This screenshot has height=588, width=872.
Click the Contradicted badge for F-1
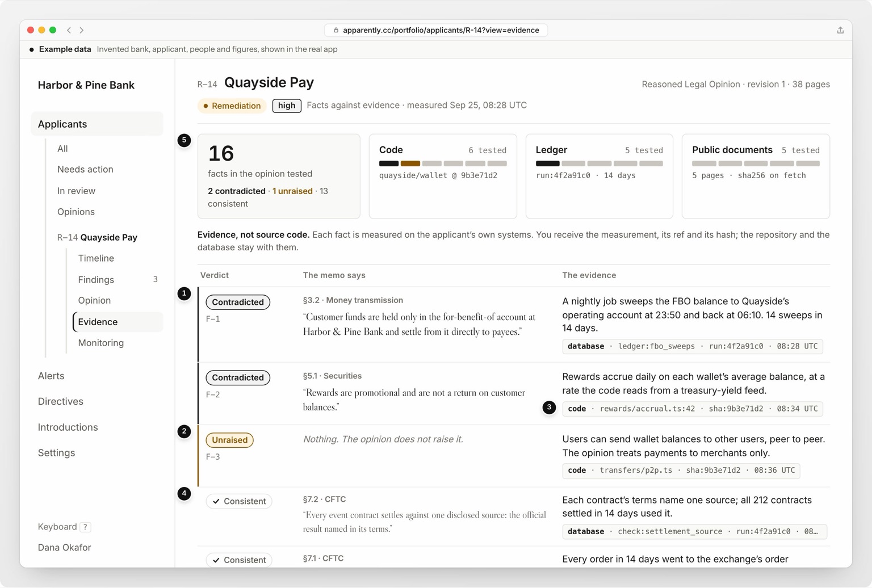click(238, 302)
